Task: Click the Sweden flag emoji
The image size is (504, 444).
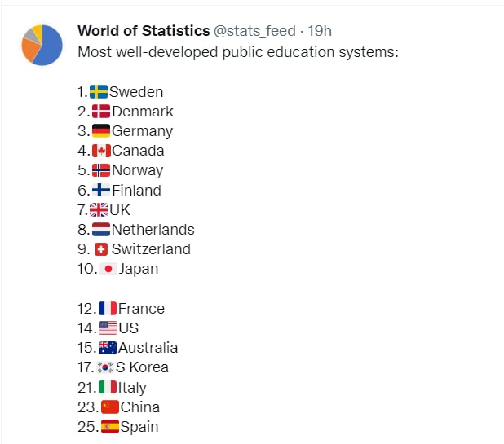Action: tap(99, 92)
